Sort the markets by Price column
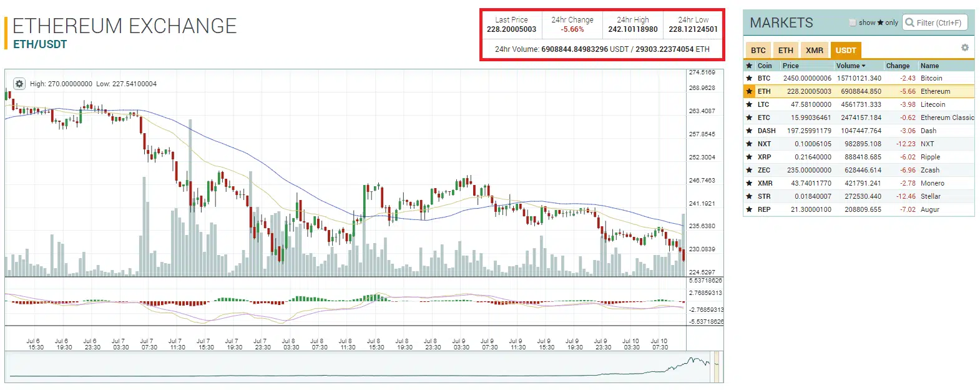This screenshot has height=390, width=980. click(790, 66)
